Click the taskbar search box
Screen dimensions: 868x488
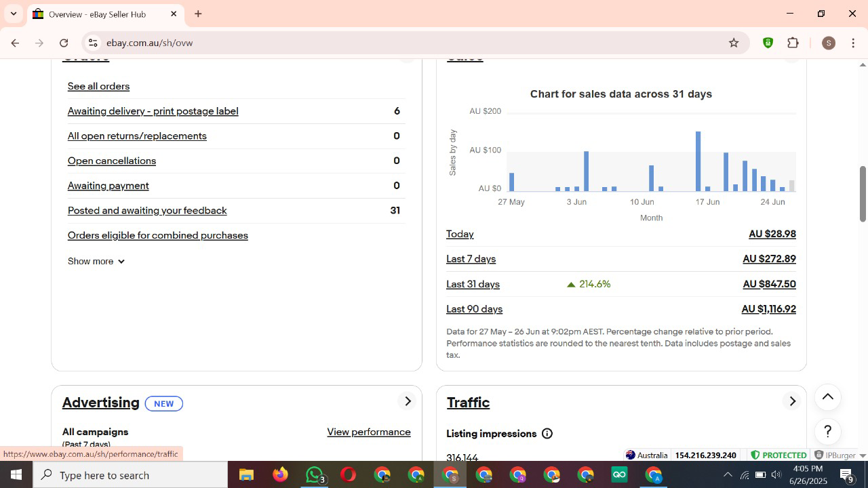tap(130, 475)
